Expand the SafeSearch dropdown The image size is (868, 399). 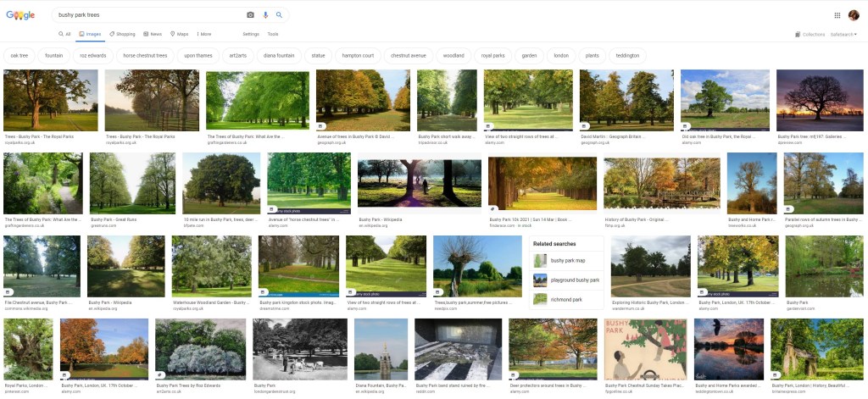(843, 35)
